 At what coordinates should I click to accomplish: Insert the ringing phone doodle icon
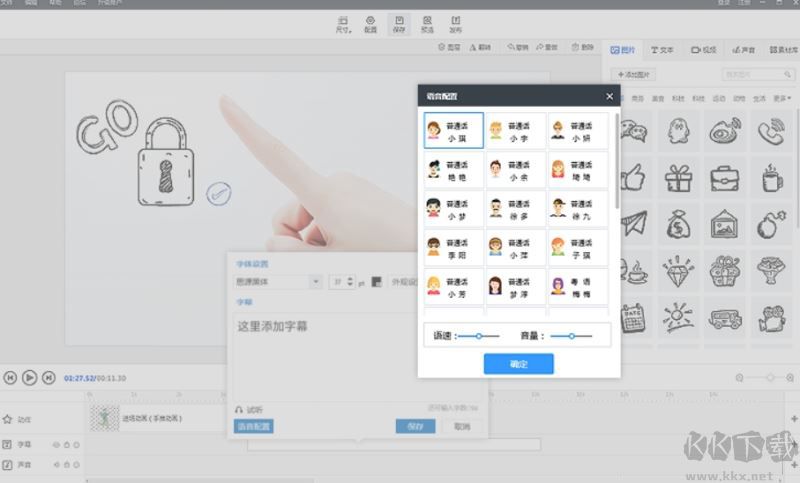click(x=771, y=131)
